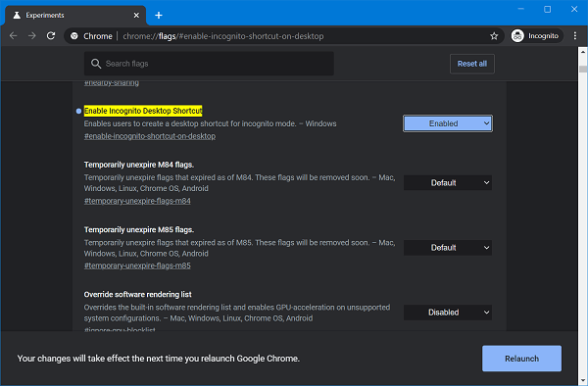588x386 pixels.
Task: Click the address bar URL text
Action: pos(223,36)
